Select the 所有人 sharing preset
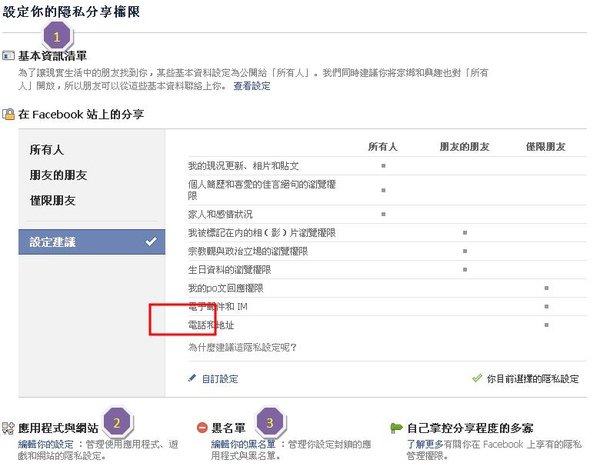 pyautogui.click(x=46, y=150)
